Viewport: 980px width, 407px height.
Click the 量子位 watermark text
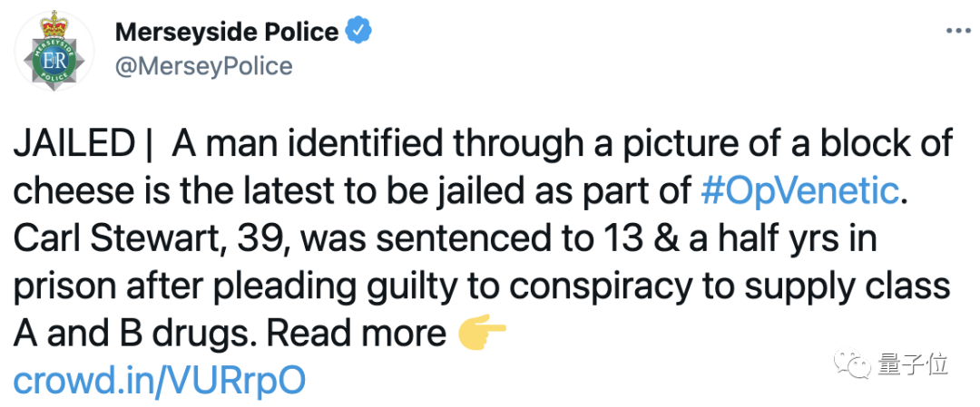(912, 365)
